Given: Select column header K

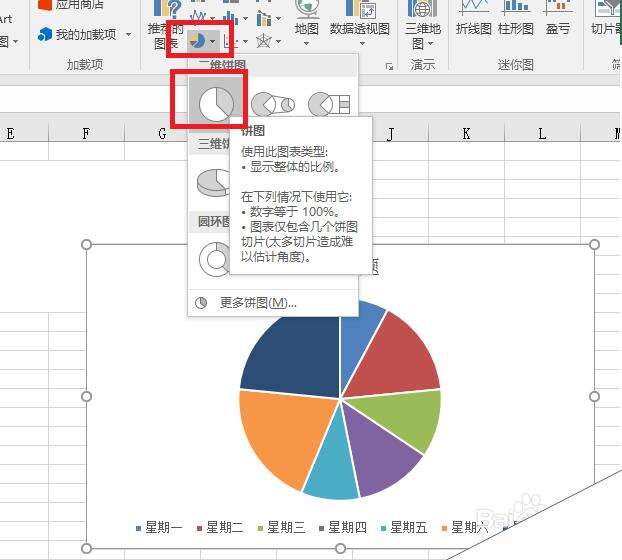Looking at the screenshot, I should (466, 133).
